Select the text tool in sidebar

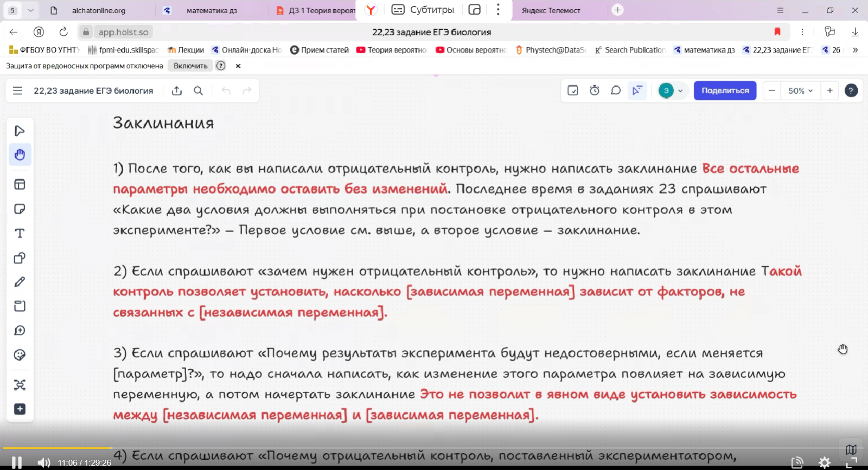coord(20,234)
